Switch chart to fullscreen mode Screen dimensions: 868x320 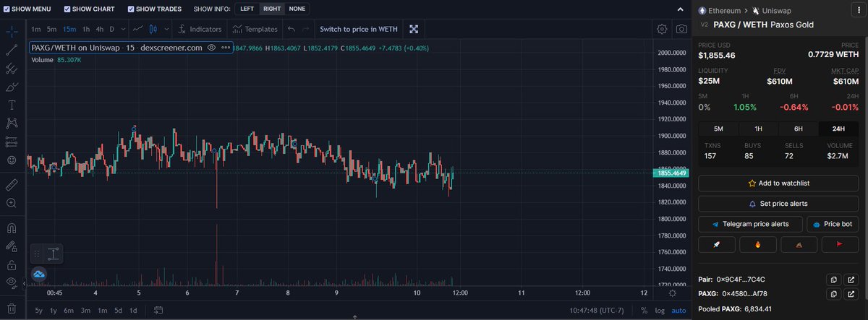pos(414,29)
